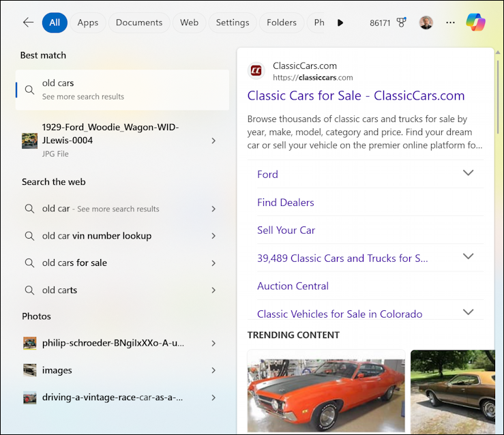Select 'old cars' best match result
The image size is (504, 435).
122,90
